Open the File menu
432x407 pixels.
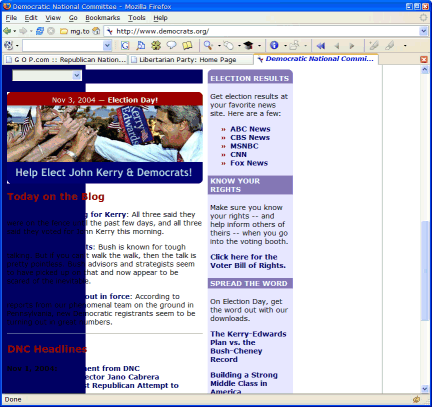[11, 18]
